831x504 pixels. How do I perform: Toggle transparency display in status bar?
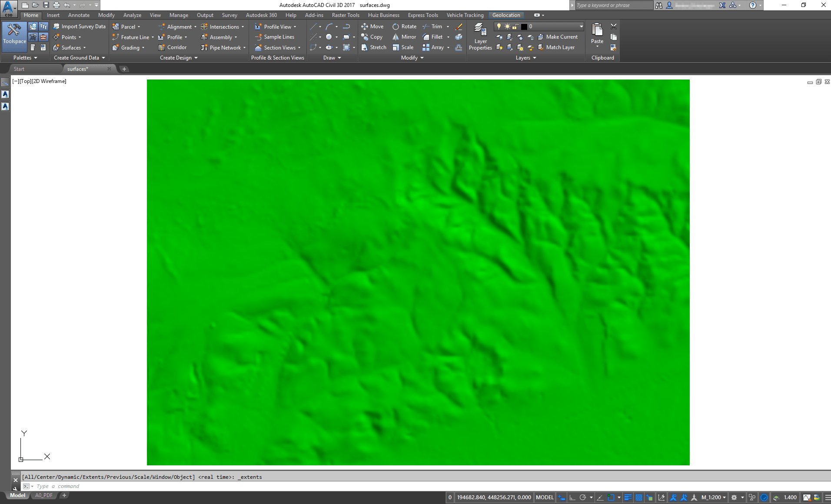click(639, 497)
